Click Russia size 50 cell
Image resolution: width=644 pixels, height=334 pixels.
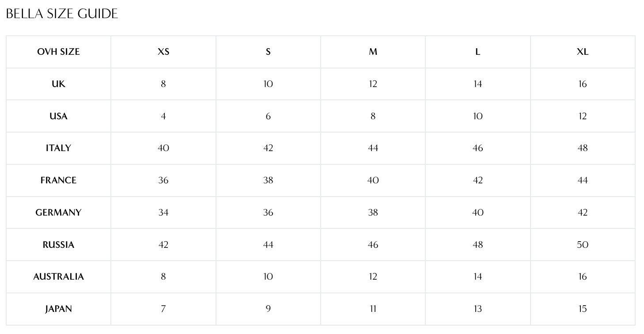(583, 245)
